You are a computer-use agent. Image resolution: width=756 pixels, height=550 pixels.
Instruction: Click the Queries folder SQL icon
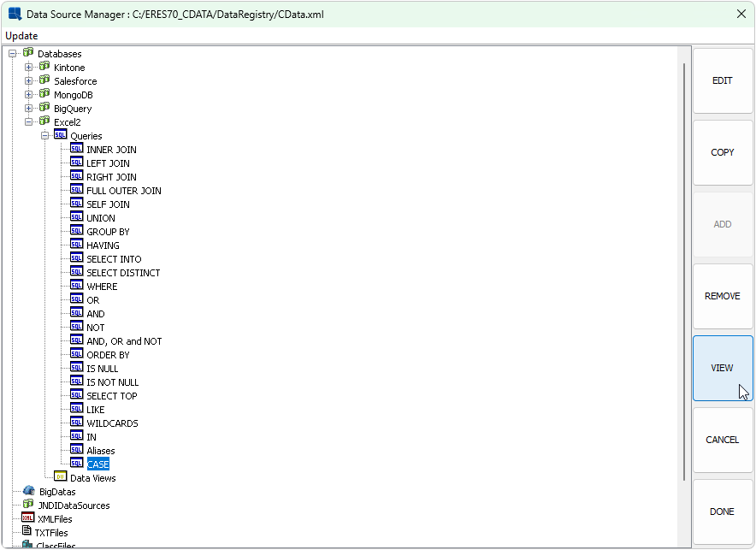pyautogui.click(x=61, y=135)
